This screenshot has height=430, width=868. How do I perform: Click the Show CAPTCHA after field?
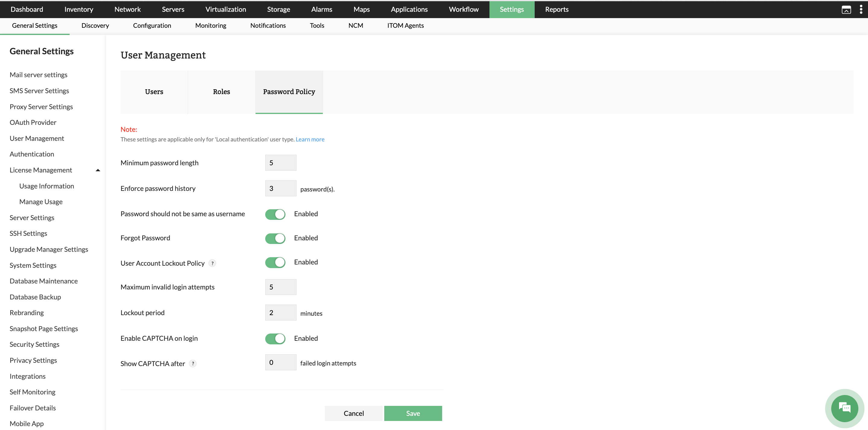coord(280,362)
